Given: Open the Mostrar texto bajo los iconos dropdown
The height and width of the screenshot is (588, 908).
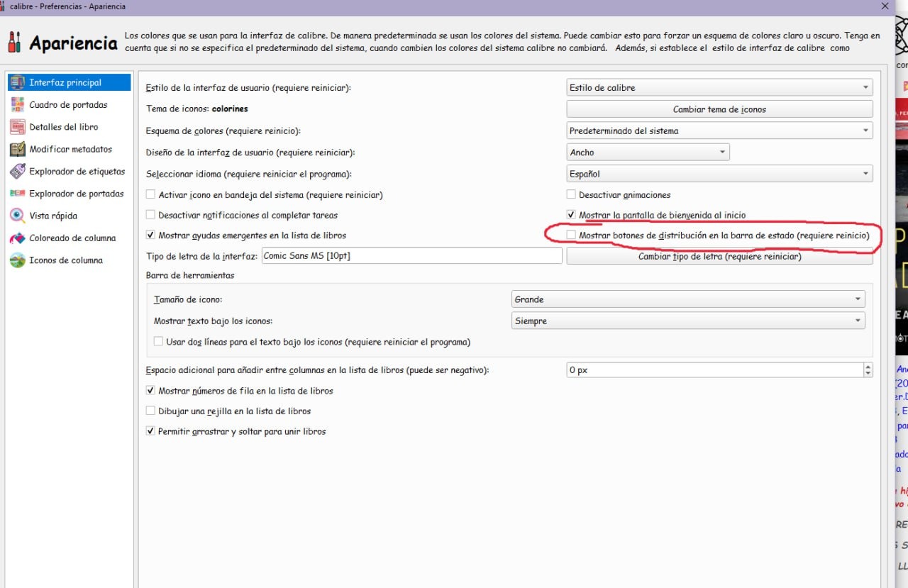Looking at the screenshot, I should (x=688, y=321).
